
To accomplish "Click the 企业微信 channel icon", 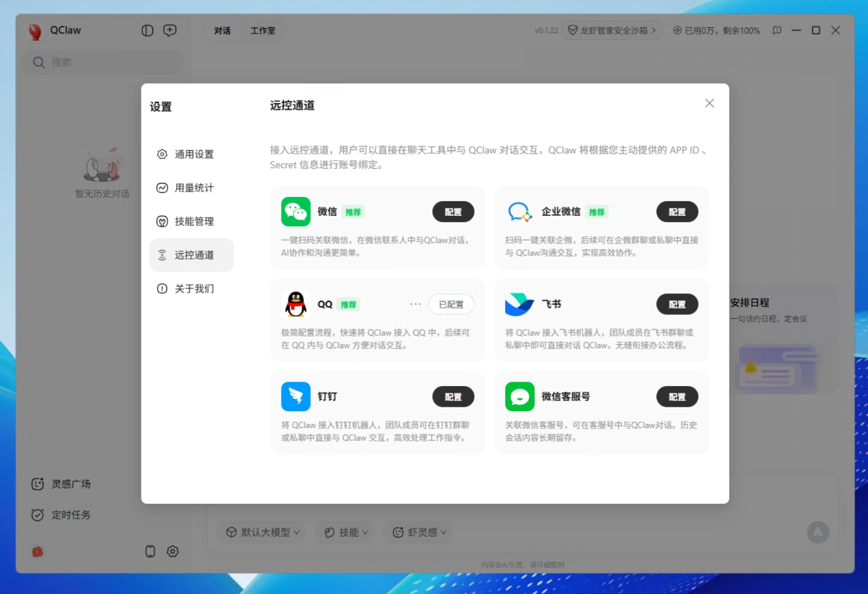I will pos(520,212).
